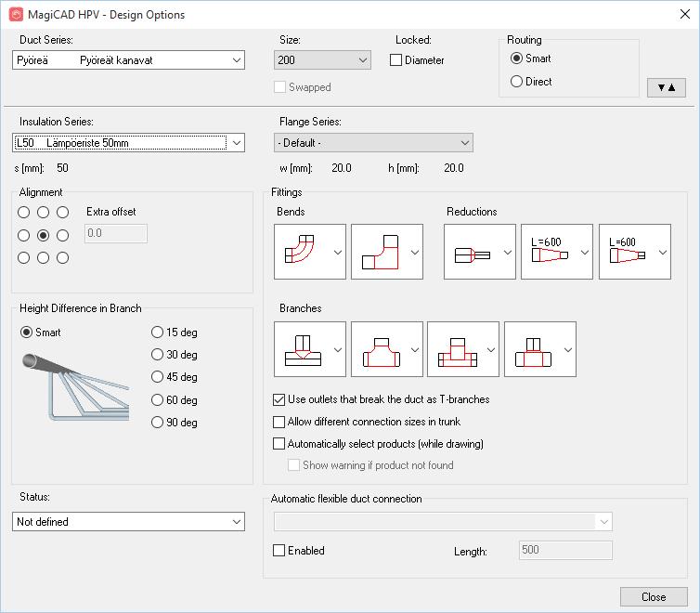Select the square elbow bend icon
The width and height of the screenshot is (700, 613).
pos(380,252)
